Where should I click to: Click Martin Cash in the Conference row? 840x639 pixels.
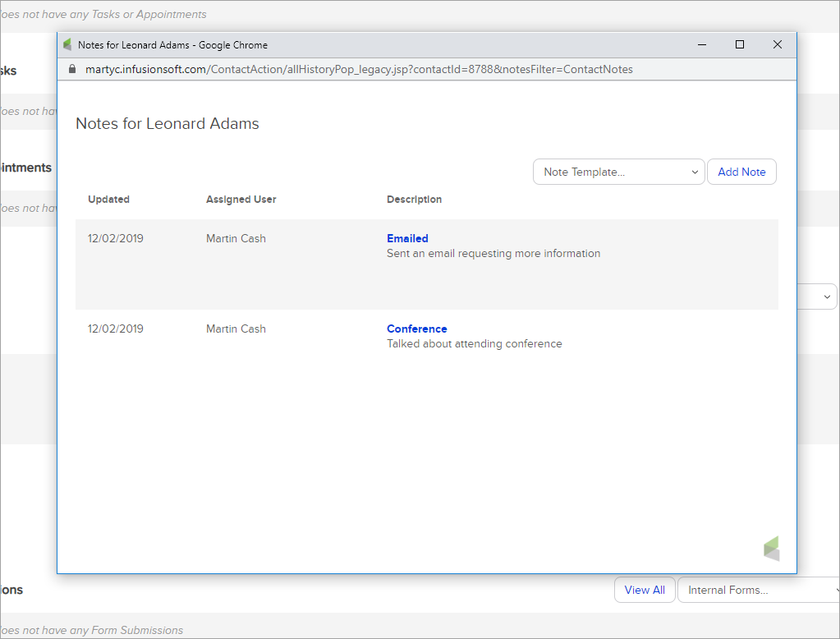coord(236,329)
